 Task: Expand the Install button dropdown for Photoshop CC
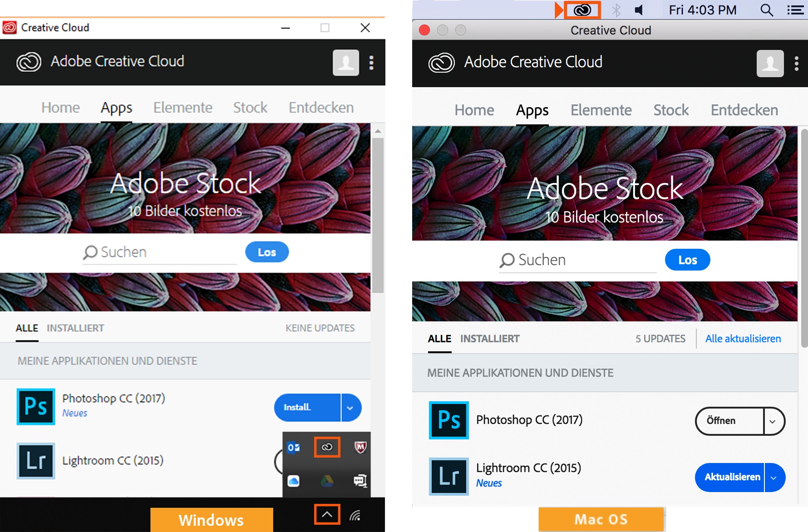pos(350,407)
